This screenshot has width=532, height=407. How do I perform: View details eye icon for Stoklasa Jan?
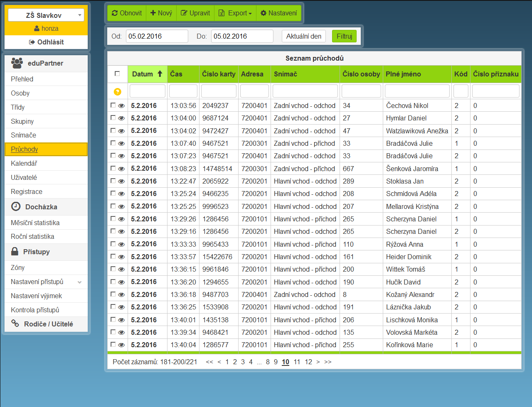point(121,181)
